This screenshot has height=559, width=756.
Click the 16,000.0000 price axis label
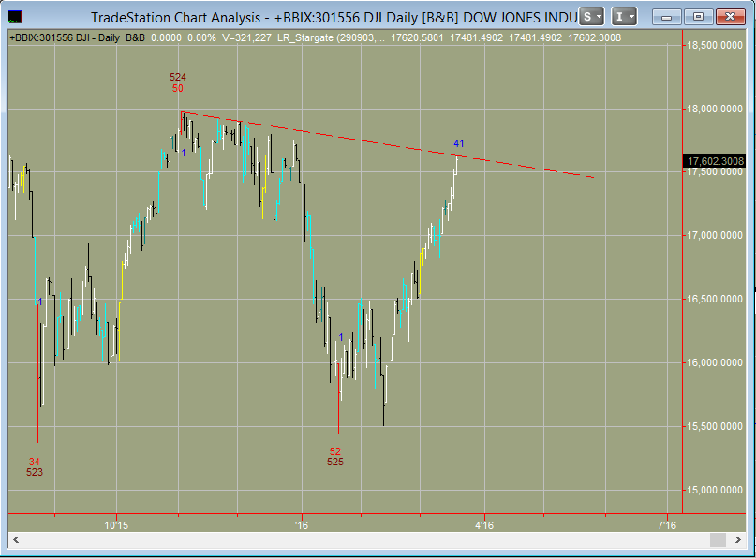coord(715,362)
